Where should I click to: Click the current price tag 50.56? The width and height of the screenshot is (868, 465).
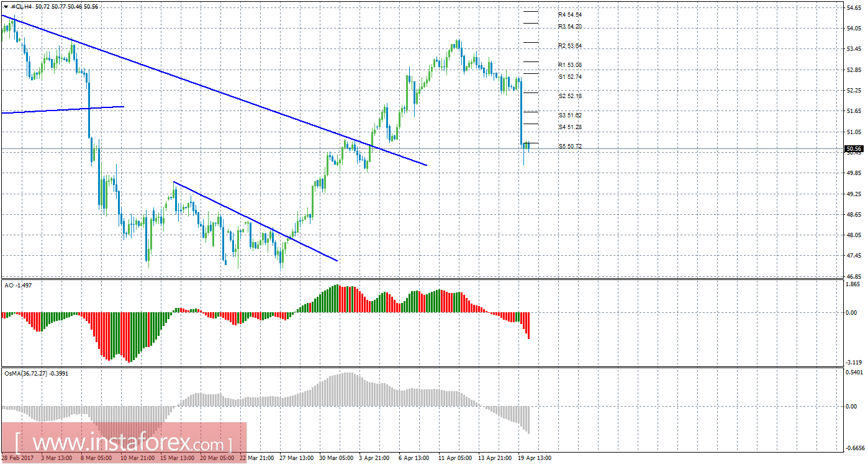(854, 149)
